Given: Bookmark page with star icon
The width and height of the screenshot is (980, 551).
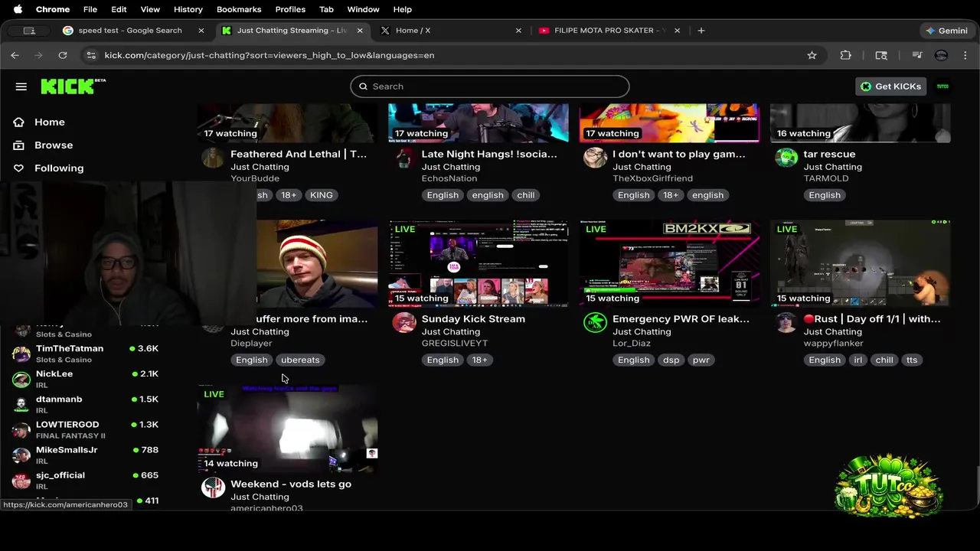Looking at the screenshot, I should click(x=812, y=55).
